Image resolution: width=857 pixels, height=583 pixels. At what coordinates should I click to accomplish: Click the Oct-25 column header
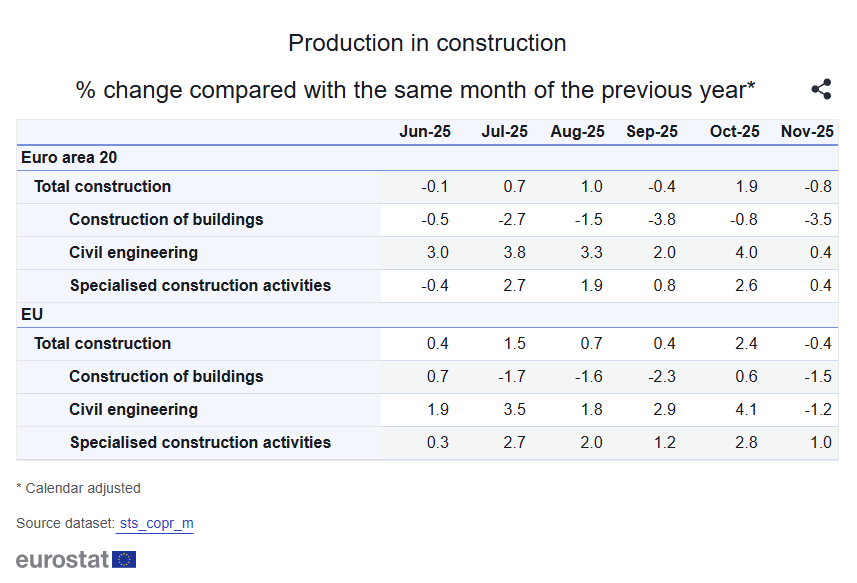(x=734, y=132)
